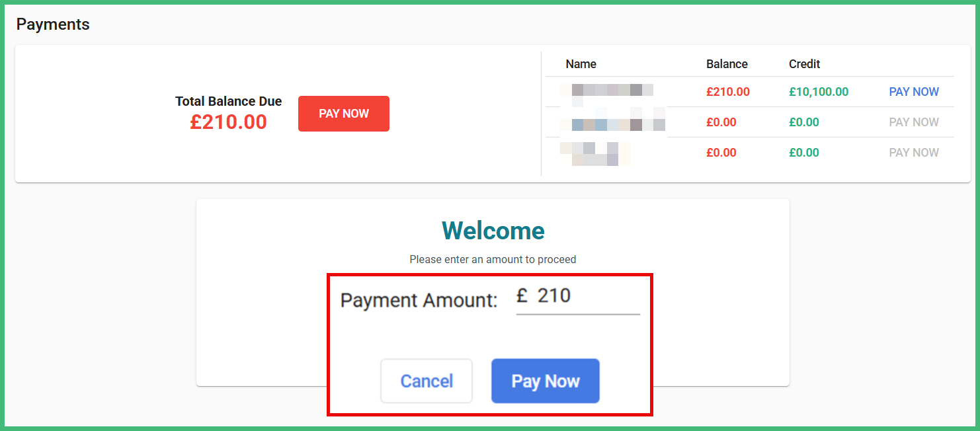Click the £0.00 credit value of the second account

[804, 122]
